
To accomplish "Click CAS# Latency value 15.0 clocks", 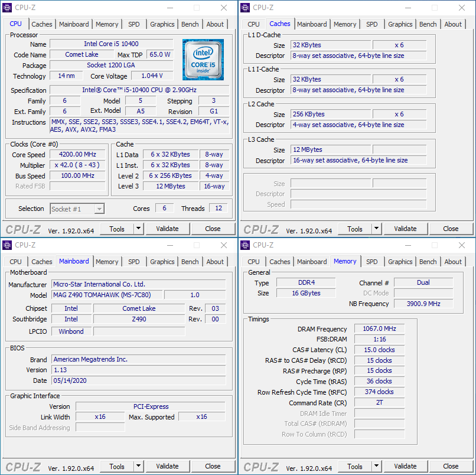I will [380, 350].
